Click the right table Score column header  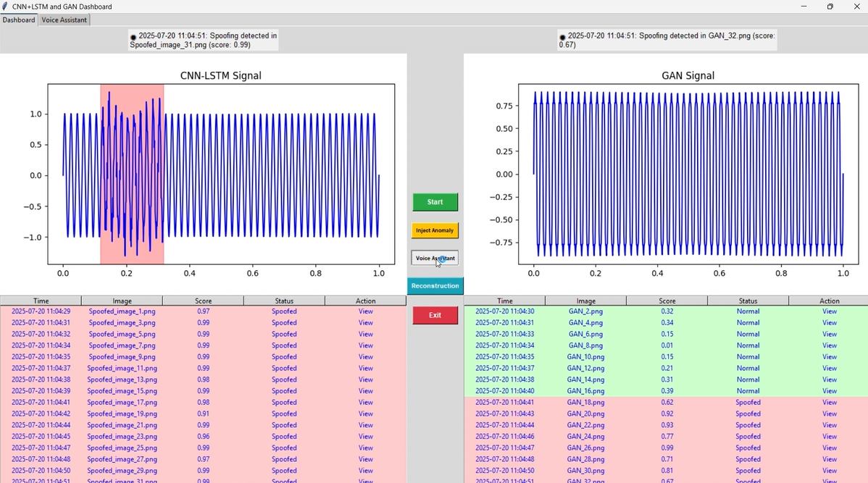click(667, 301)
